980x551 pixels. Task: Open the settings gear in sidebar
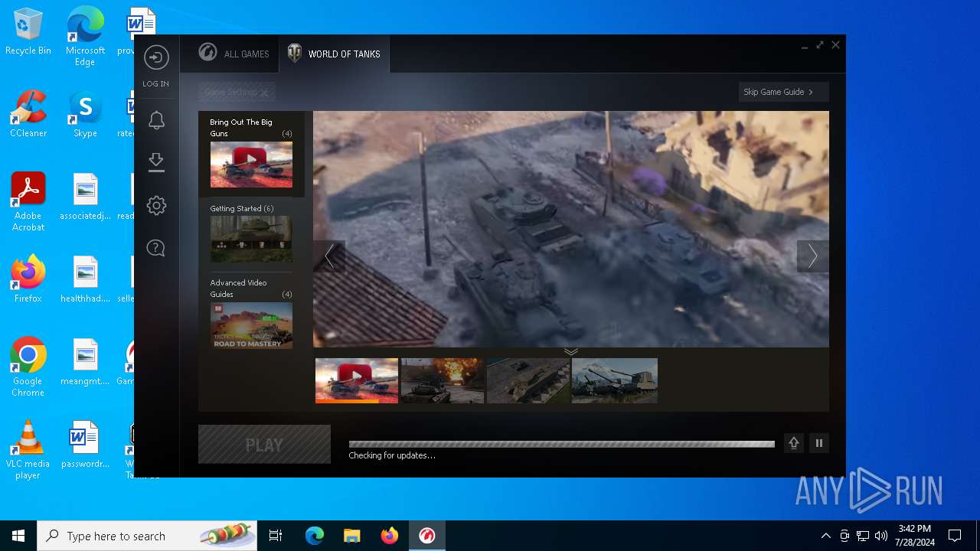click(156, 205)
